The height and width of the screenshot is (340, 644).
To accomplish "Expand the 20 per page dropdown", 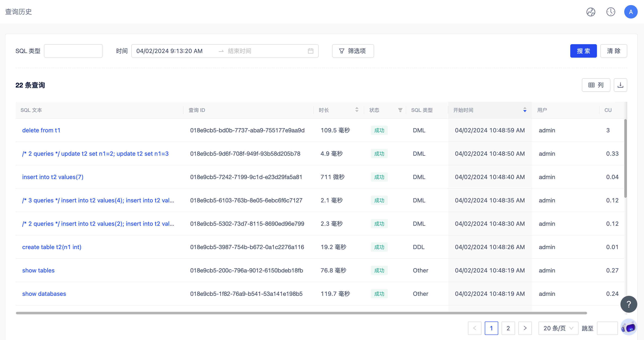I will [558, 328].
